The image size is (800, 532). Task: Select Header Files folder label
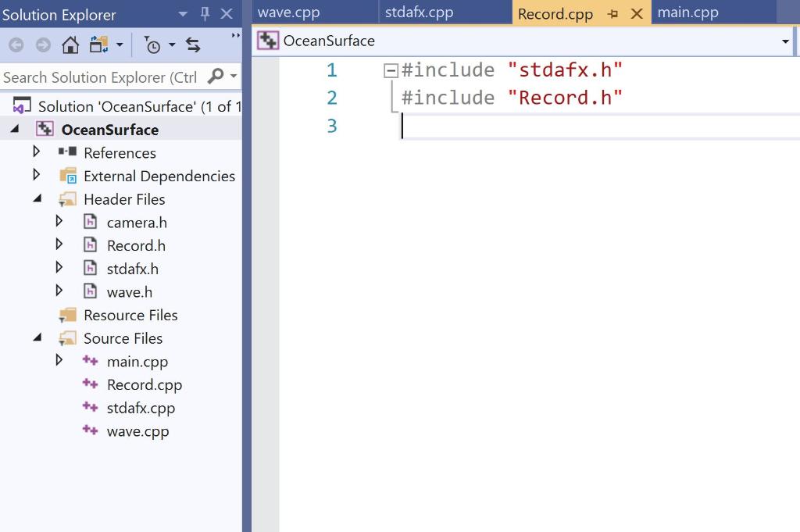point(124,199)
